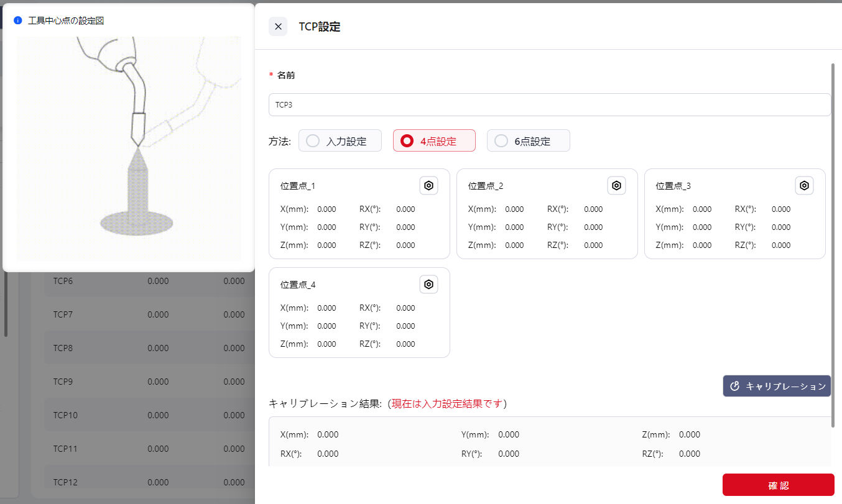
Task: Select the TCP12 row in the list
Action: (x=65, y=482)
